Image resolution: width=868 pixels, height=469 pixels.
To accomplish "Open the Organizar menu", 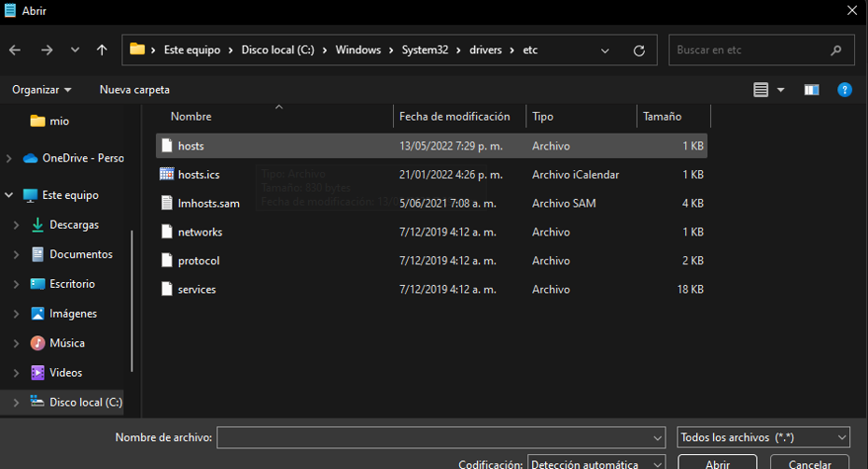I will 41,90.
